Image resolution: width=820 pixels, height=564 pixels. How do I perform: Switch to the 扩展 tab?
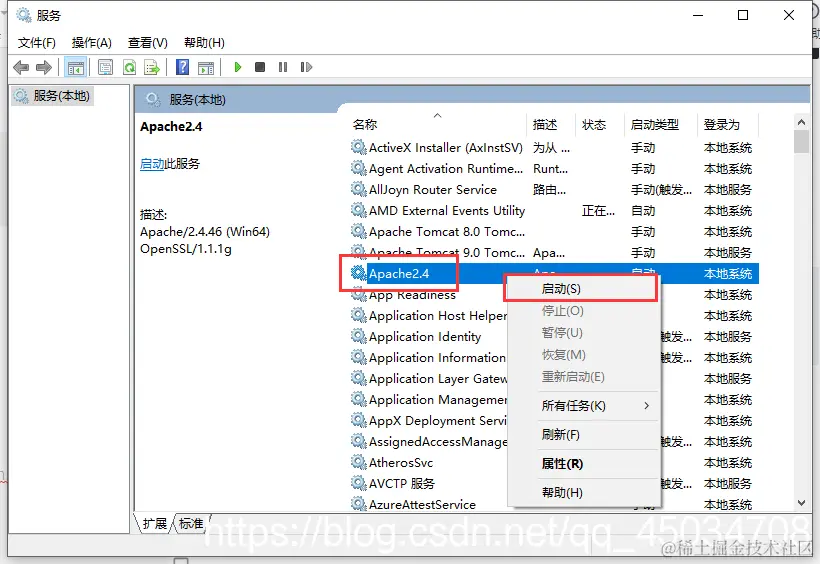154,523
